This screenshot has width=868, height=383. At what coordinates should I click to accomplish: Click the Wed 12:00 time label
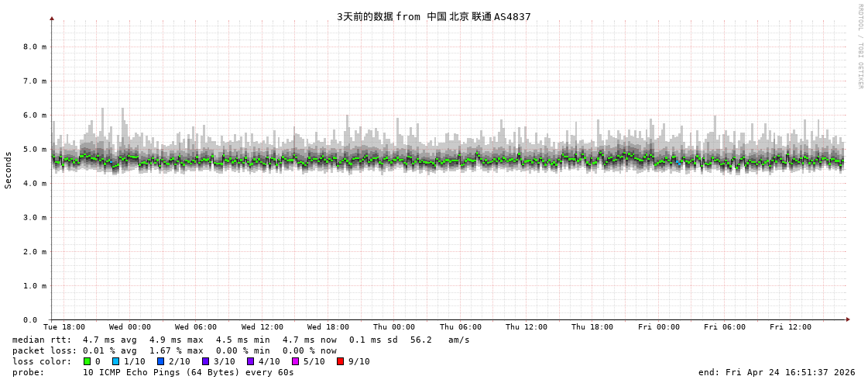point(262,327)
